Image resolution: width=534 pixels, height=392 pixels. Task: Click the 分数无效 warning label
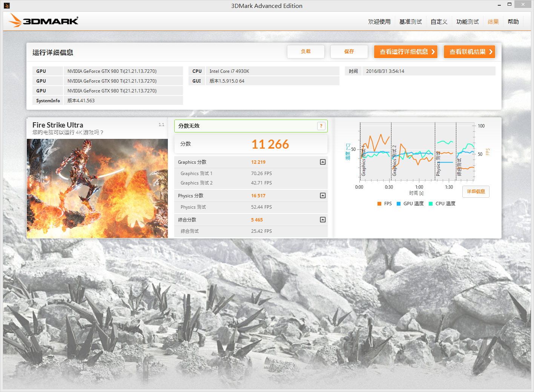tap(189, 126)
